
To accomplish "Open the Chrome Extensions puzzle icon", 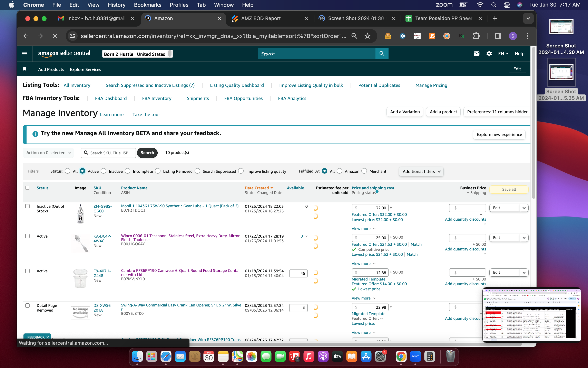I will [476, 36].
